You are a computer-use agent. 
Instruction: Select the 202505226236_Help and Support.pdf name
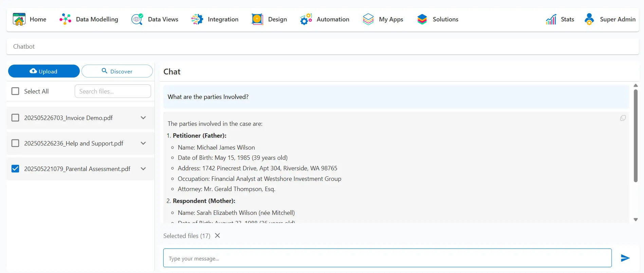click(x=74, y=143)
